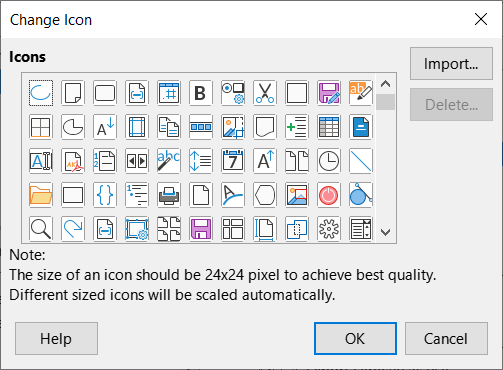503x370 pixels.
Task: Select the list box form control icon
Action: [361, 229]
